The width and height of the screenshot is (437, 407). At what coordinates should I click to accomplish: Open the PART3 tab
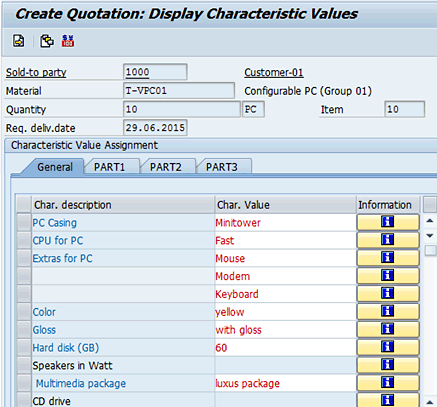click(x=222, y=167)
